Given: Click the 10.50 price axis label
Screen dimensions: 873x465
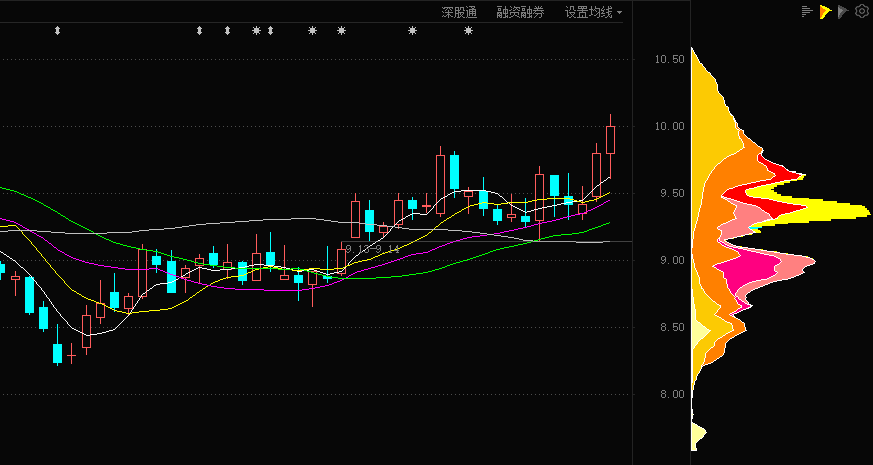Looking at the screenshot, I should [x=669, y=59].
